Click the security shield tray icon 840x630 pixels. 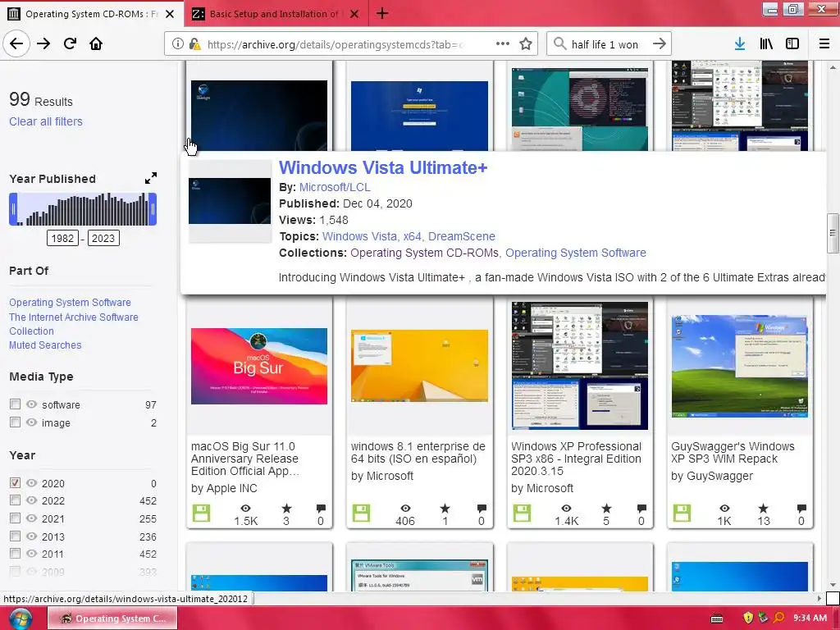point(748,619)
